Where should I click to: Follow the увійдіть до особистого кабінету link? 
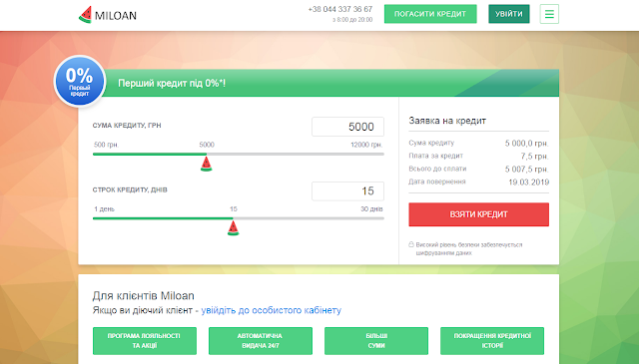coord(271,310)
